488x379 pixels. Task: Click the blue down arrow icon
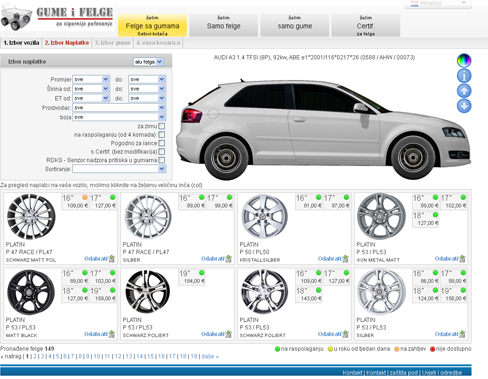click(x=464, y=106)
